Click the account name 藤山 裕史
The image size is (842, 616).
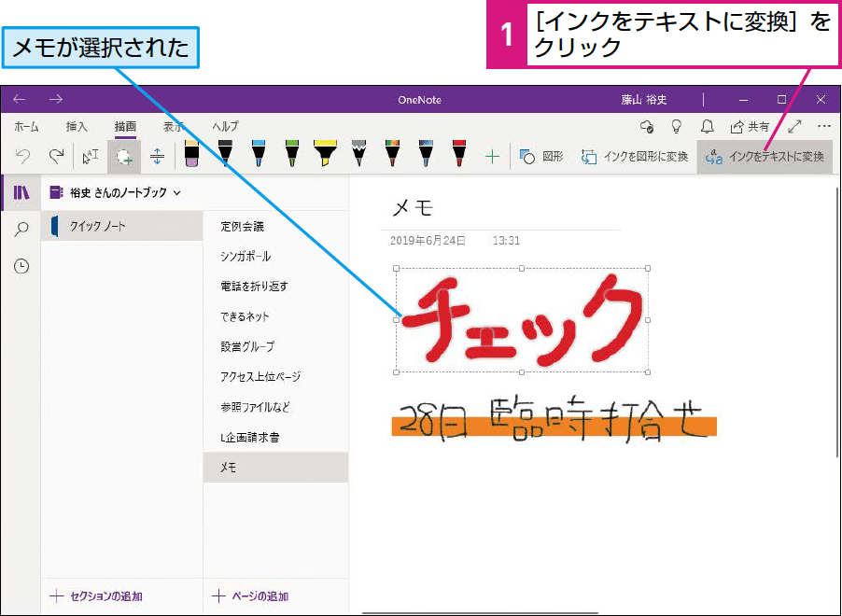(x=644, y=99)
